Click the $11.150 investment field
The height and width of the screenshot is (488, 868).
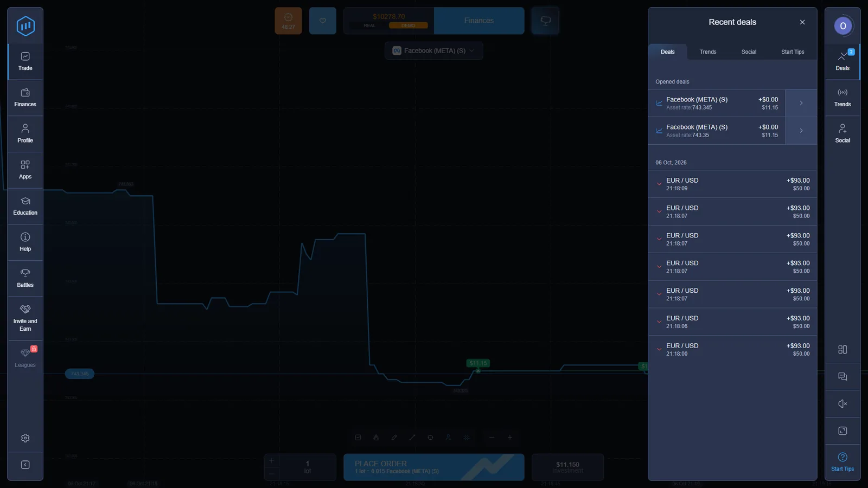click(x=567, y=467)
